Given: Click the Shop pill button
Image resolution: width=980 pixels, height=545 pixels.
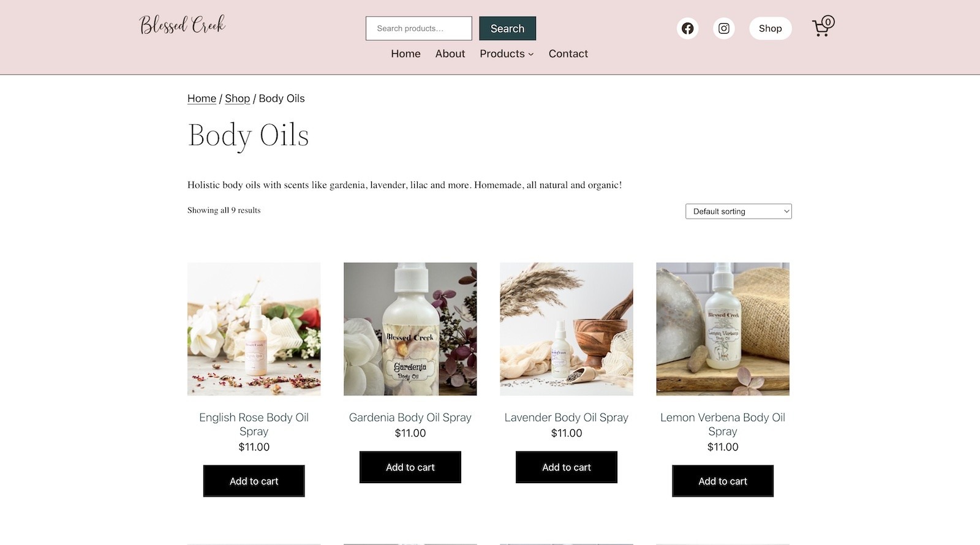Looking at the screenshot, I should pos(770,28).
